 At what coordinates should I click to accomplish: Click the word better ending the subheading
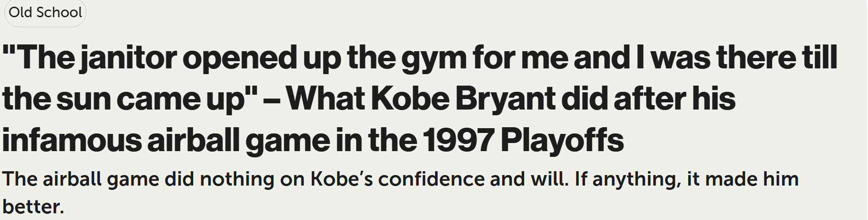coord(33,207)
